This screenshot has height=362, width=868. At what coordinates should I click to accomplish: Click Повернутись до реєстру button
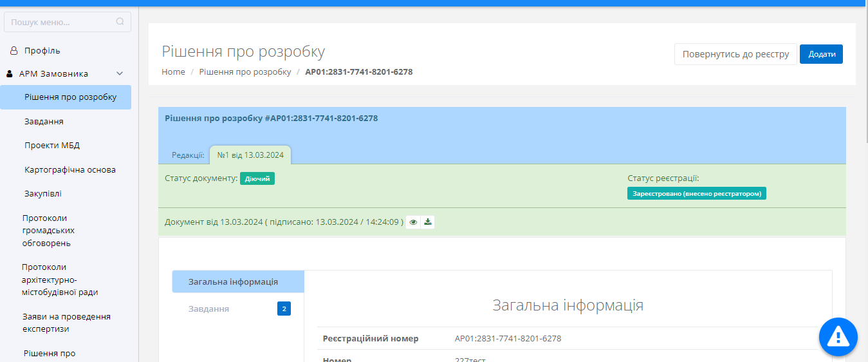(735, 54)
